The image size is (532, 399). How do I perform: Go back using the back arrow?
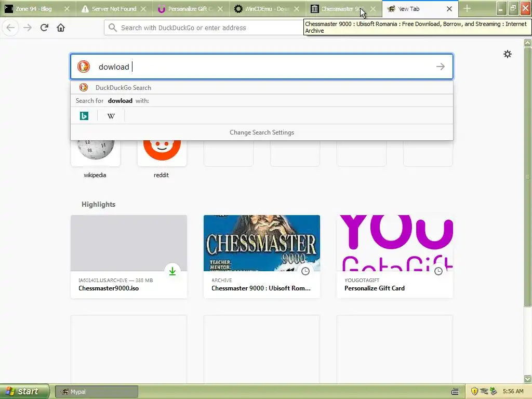click(10, 28)
